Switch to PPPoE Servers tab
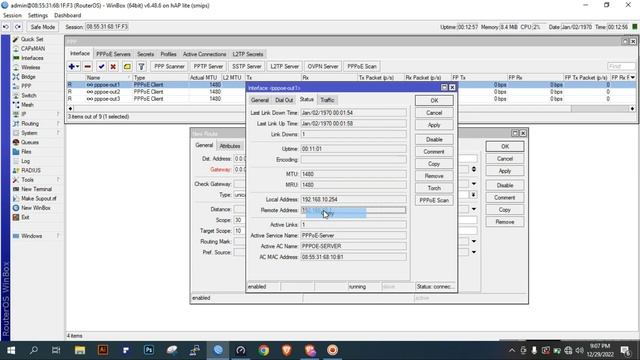This screenshot has height=360, width=640. 113,54
